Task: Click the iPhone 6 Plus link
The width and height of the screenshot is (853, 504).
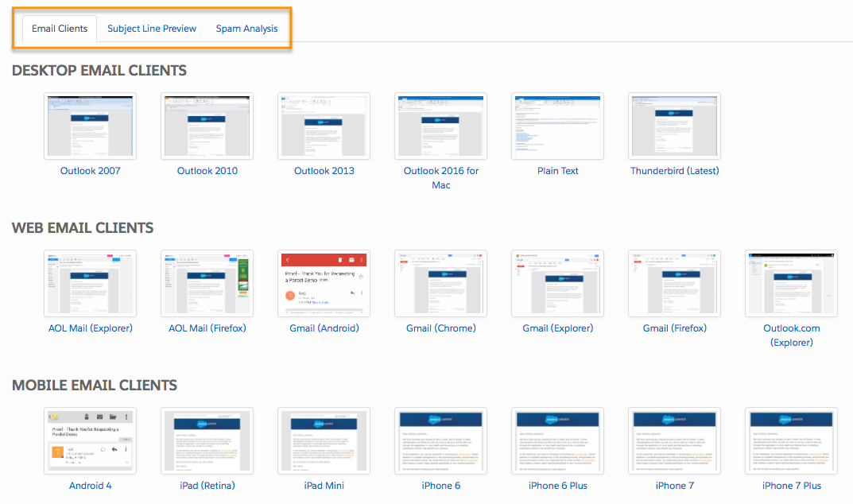Action: [557, 486]
